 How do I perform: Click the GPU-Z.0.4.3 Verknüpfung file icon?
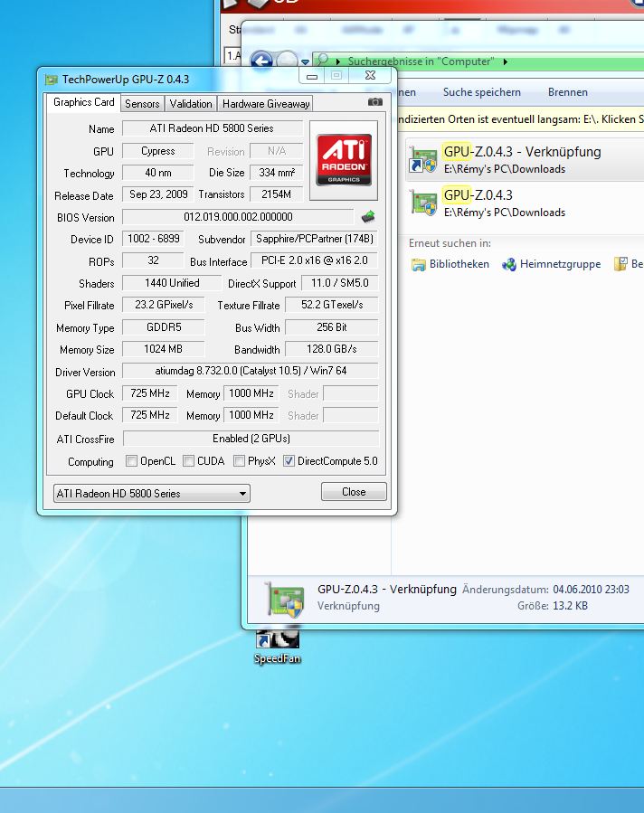(423, 159)
